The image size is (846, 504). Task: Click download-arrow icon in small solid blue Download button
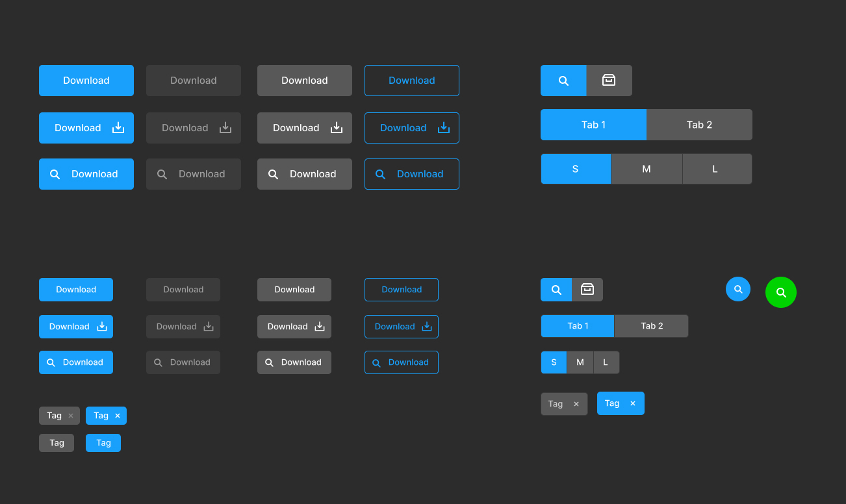tap(102, 326)
